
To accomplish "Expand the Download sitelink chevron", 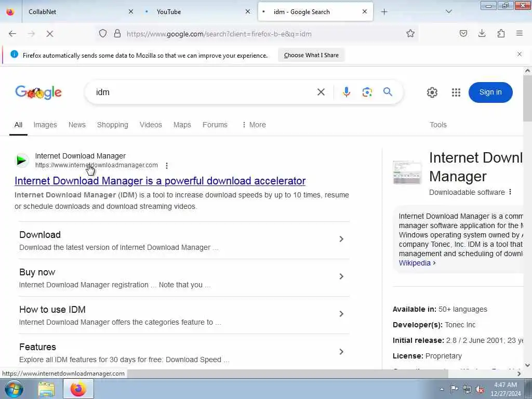I will coord(341,239).
